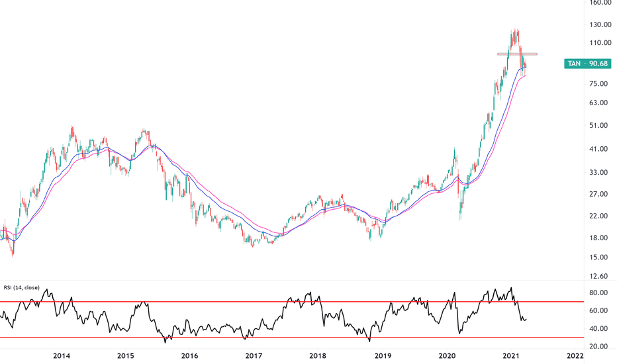Click the 2019 label on time axis
This screenshot has width=617, height=364.
pos(383,356)
